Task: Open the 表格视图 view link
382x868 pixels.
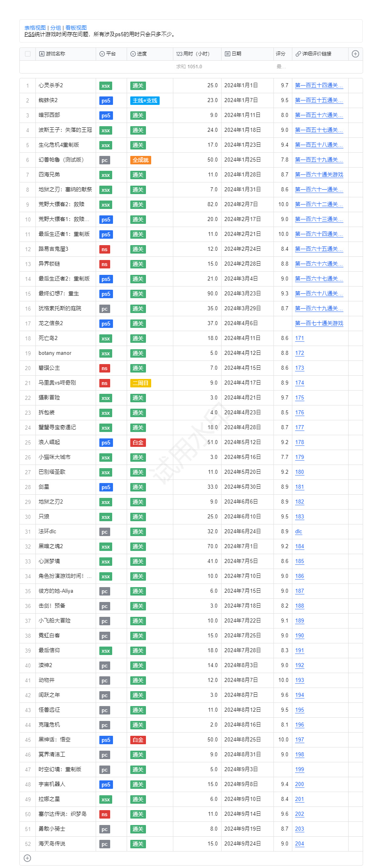Action: 35,28
